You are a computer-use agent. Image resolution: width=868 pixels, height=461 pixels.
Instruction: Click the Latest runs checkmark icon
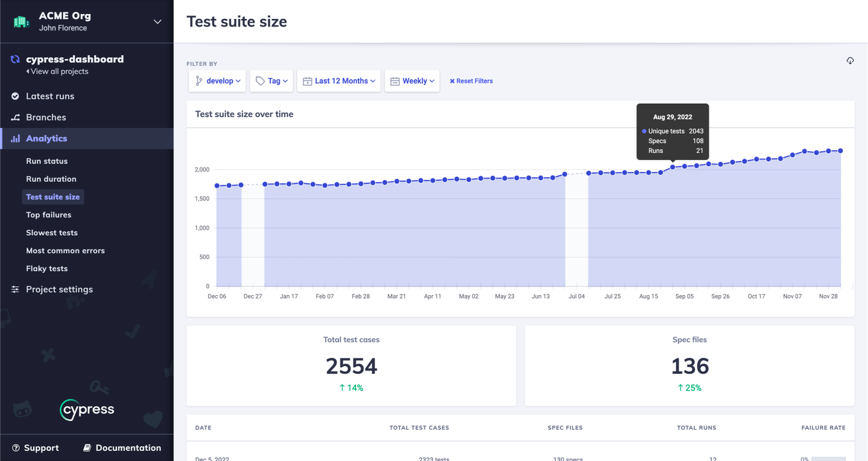point(16,96)
